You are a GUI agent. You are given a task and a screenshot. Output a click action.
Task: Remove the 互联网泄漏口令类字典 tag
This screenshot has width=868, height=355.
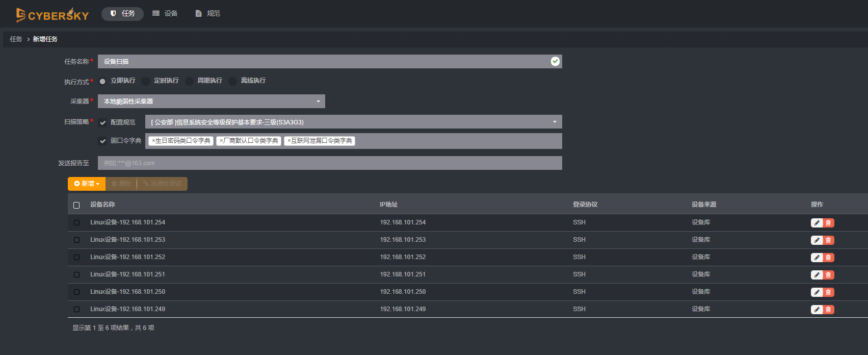(x=289, y=141)
